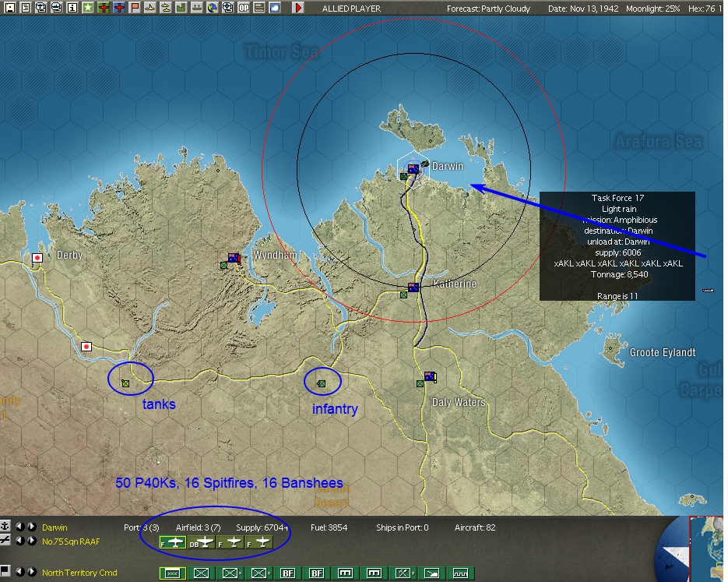Select the third air unit fighter icon
Image resolution: width=728 pixels, height=582 pixels.
point(230,542)
